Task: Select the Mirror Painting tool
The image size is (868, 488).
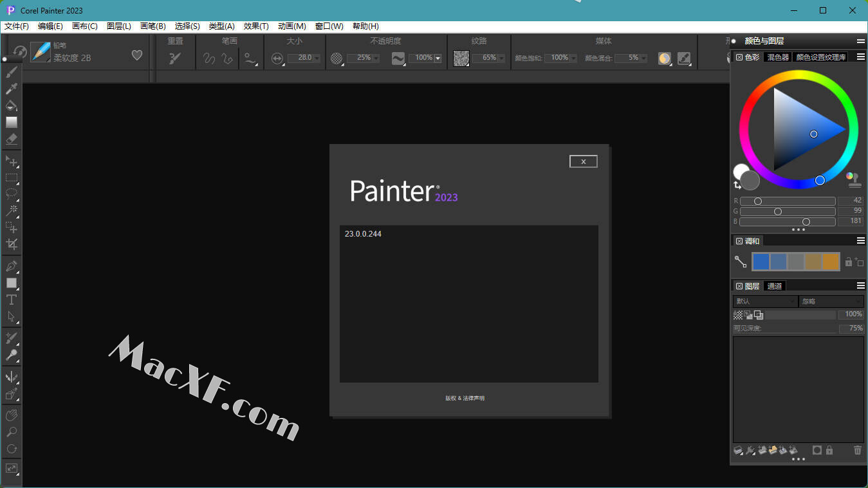Action: point(12,377)
